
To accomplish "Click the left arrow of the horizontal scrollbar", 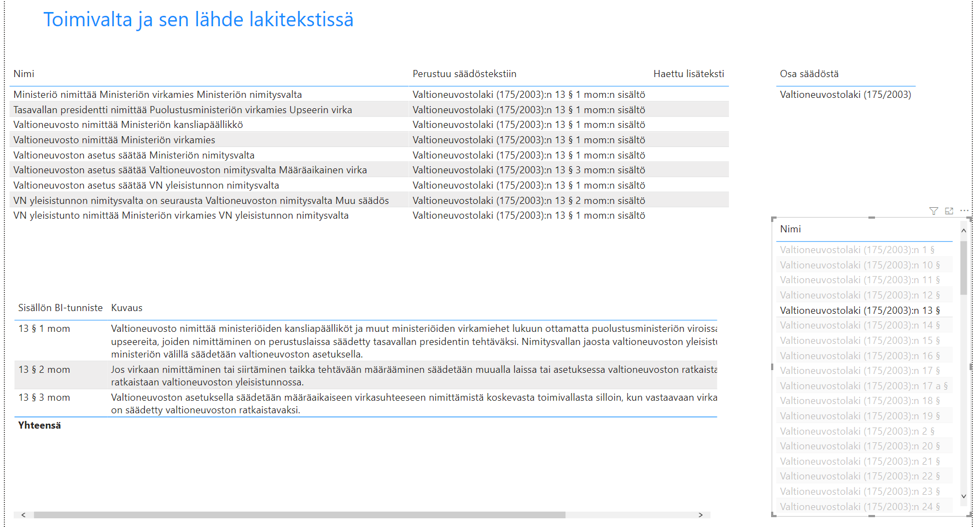I will coord(24,515).
